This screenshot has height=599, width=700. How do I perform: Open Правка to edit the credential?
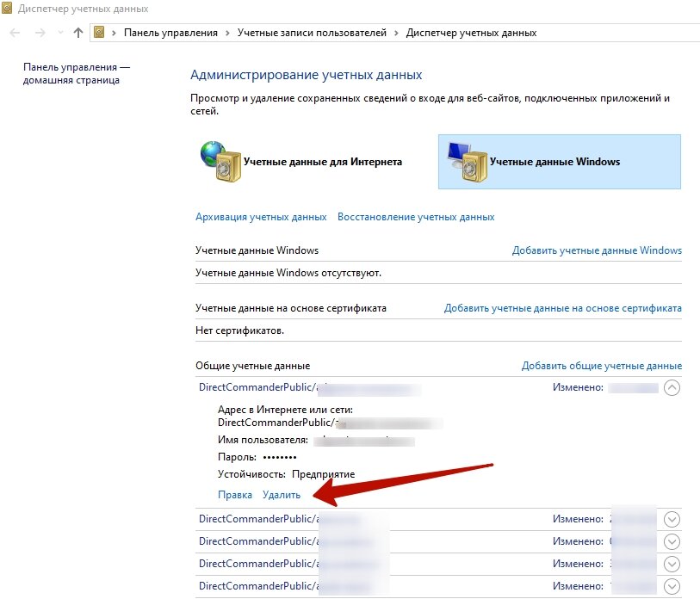pos(233,495)
